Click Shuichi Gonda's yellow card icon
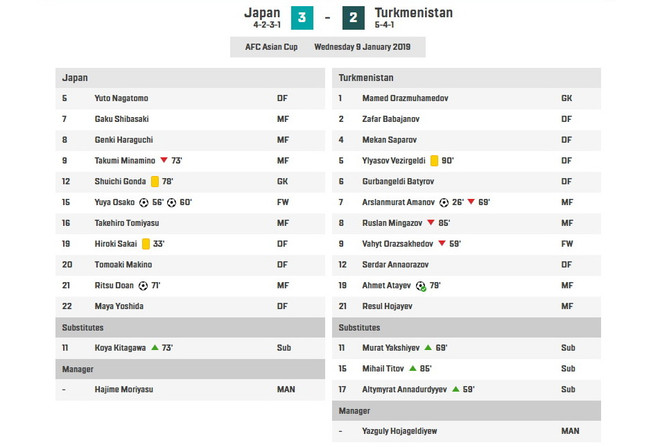The height and width of the screenshot is (447, 660). [155, 181]
